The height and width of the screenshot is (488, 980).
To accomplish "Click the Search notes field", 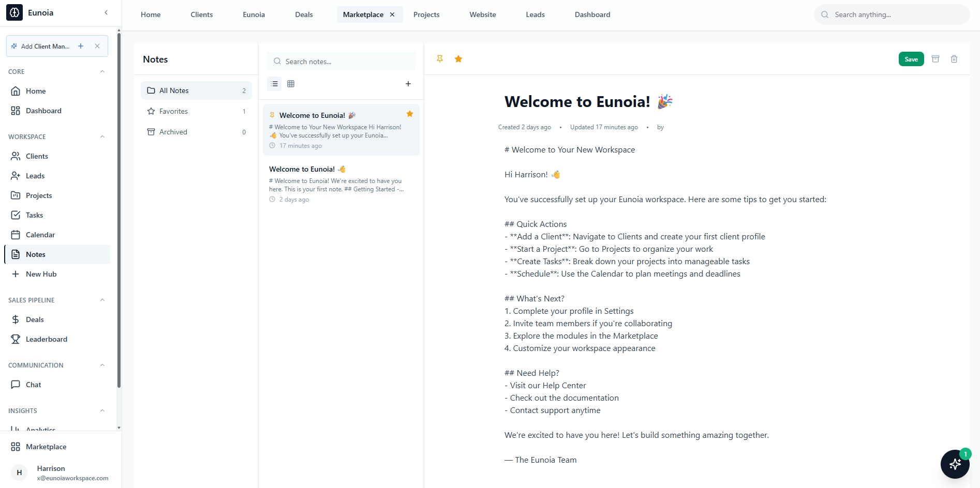I will point(341,61).
